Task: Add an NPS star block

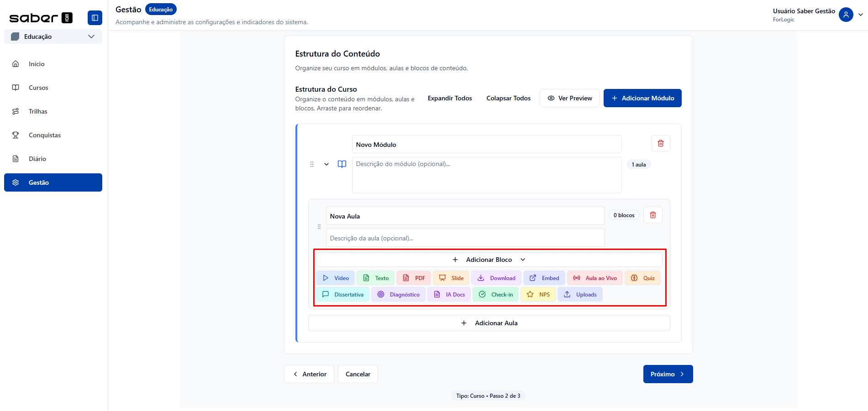Action: point(538,295)
